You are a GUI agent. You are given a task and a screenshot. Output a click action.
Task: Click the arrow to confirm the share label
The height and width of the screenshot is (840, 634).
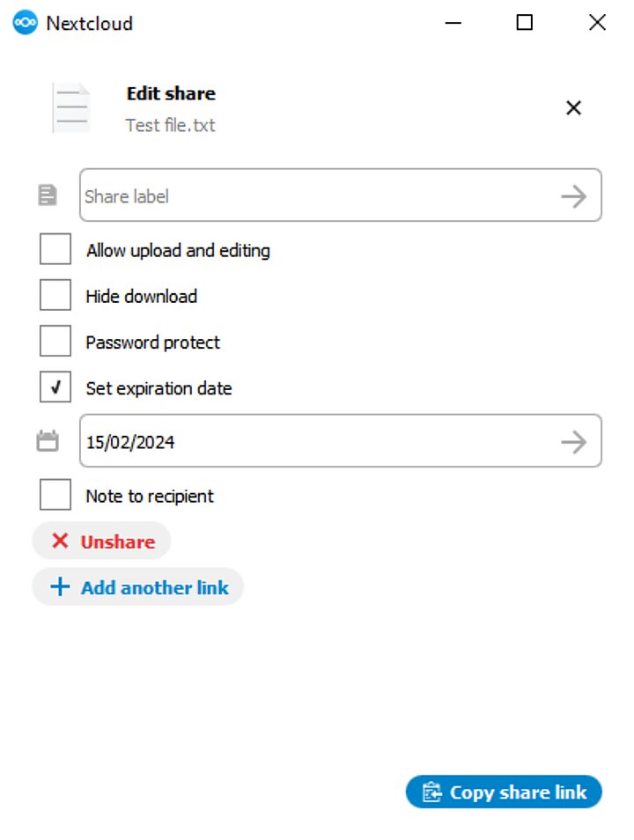click(575, 195)
